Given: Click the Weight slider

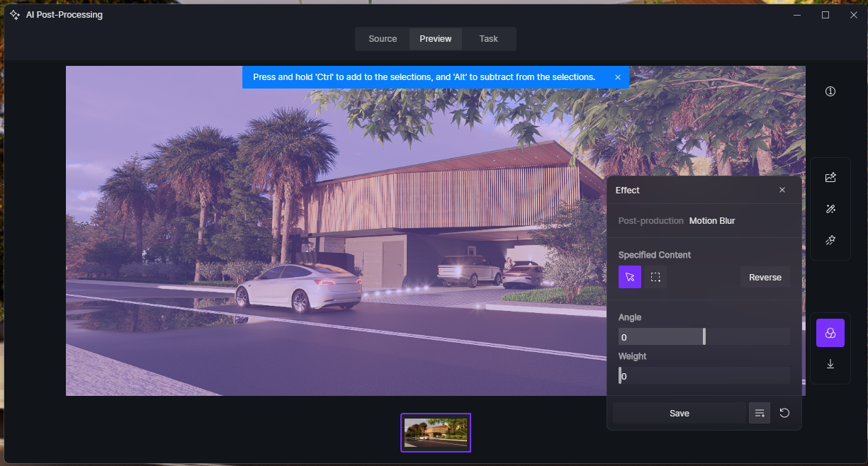Looking at the screenshot, I should pyautogui.click(x=704, y=376).
